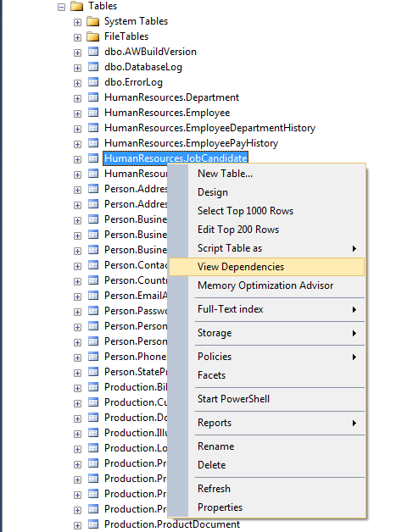The width and height of the screenshot is (396, 532).
Task: Click the System Tables folder icon
Action: [x=92, y=21]
